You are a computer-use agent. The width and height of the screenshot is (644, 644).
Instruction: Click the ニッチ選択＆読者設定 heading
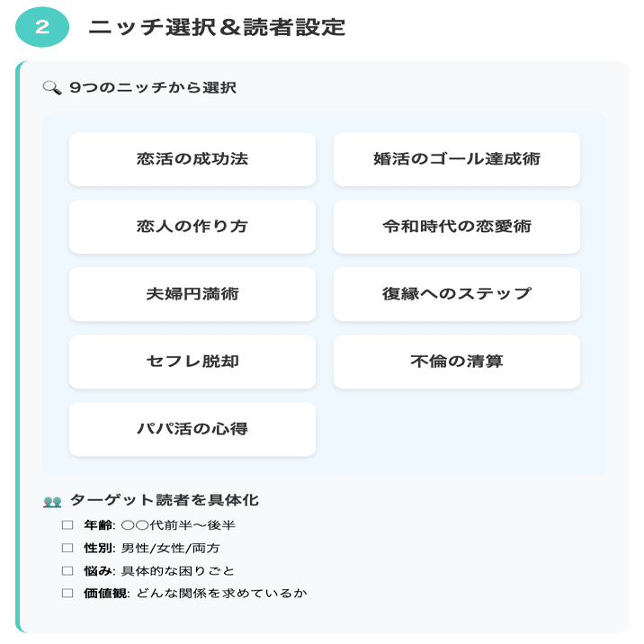pos(217,27)
